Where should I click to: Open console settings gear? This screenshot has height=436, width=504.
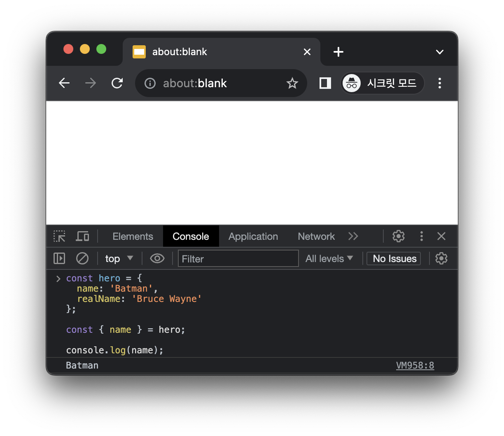pyautogui.click(x=441, y=258)
